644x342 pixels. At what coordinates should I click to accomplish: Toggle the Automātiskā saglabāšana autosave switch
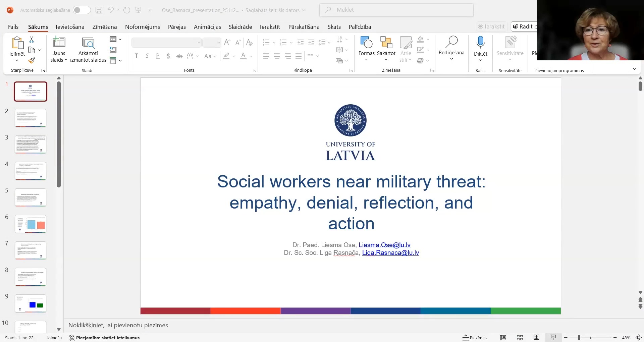82,10
